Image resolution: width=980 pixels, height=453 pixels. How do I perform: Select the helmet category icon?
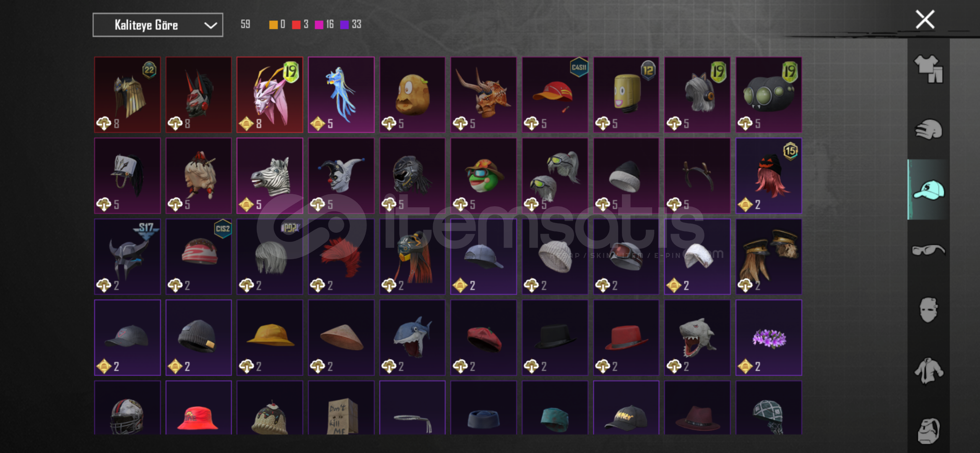928,129
